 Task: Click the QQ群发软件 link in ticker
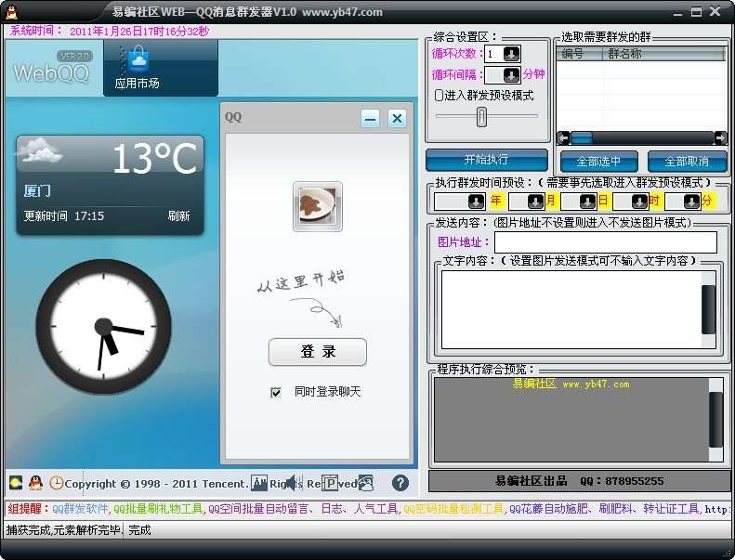click(x=80, y=509)
